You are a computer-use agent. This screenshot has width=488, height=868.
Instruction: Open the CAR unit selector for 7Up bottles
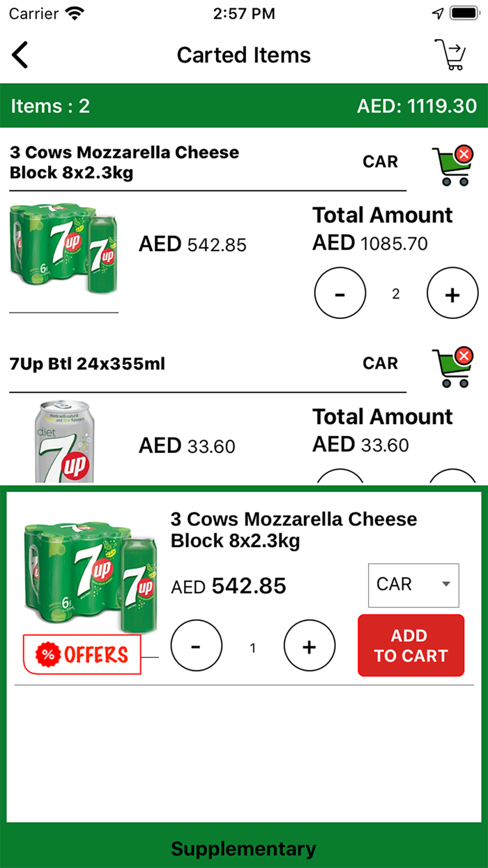(380, 363)
